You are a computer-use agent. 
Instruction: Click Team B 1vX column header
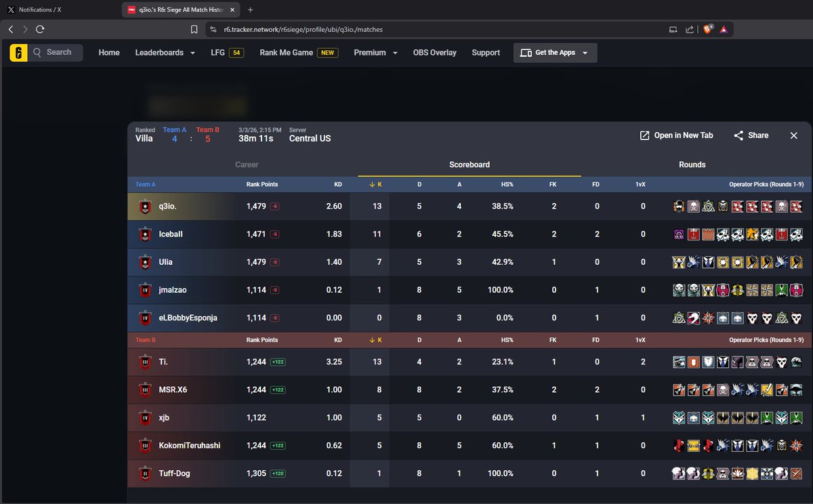pyautogui.click(x=640, y=340)
